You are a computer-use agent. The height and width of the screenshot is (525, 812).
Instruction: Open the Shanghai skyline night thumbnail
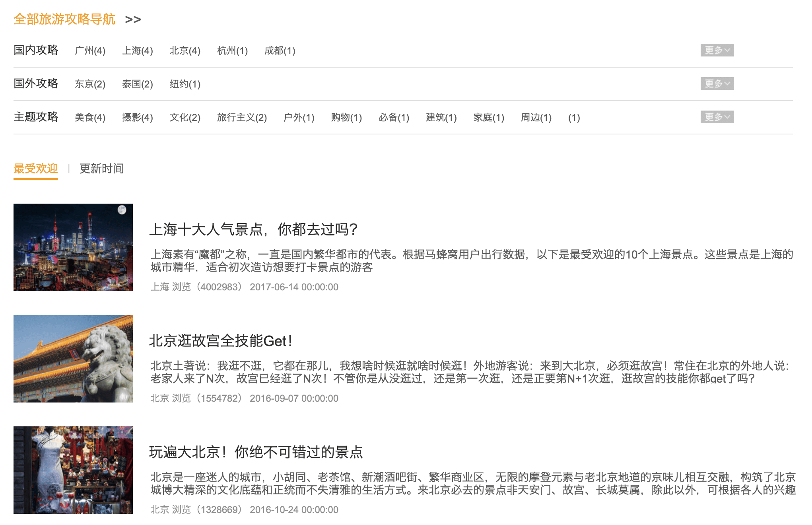pyautogui.click(x=73, y=247)
